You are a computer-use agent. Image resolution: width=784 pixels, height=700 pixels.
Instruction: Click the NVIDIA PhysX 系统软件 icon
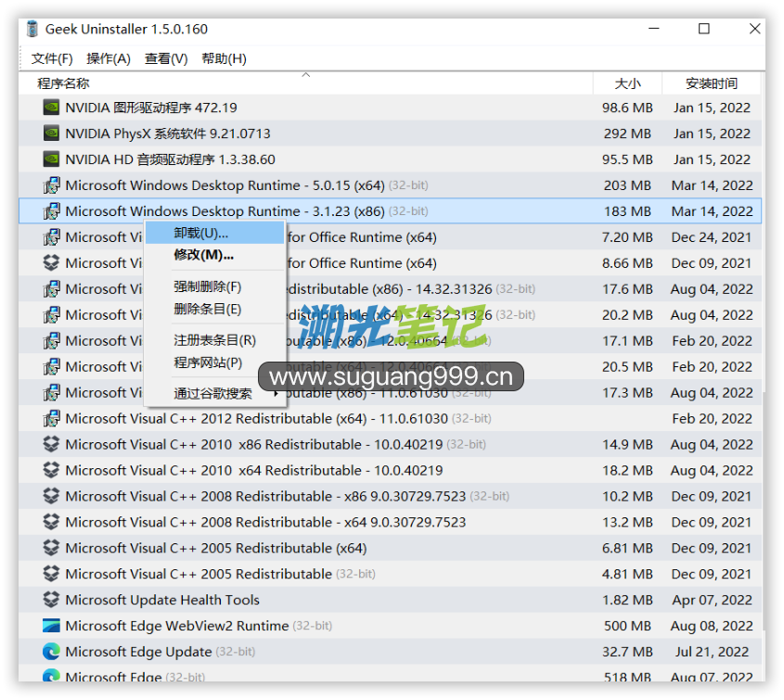click(51, 134)
